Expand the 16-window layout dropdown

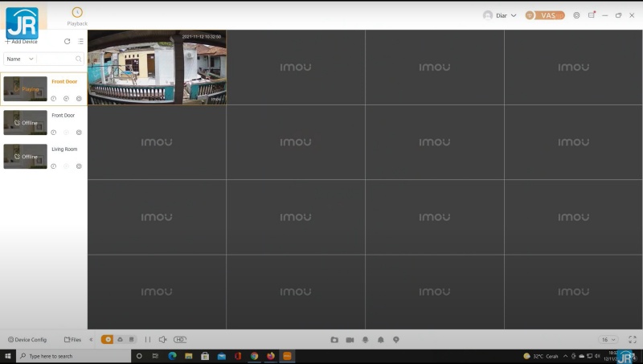608,340
